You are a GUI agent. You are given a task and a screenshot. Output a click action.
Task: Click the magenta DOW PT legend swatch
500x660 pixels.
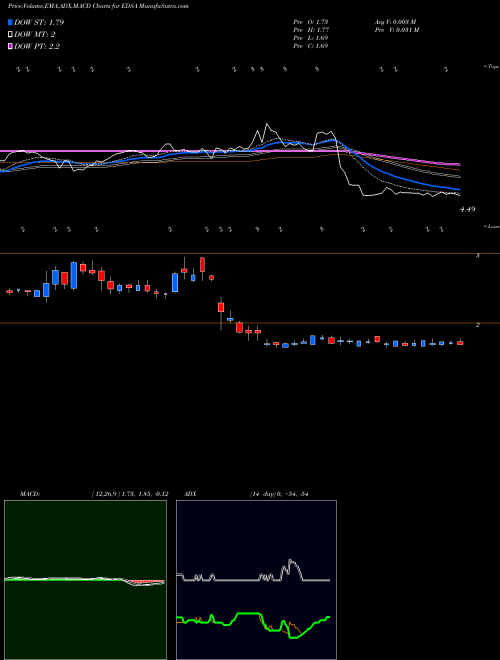[10, 46]
